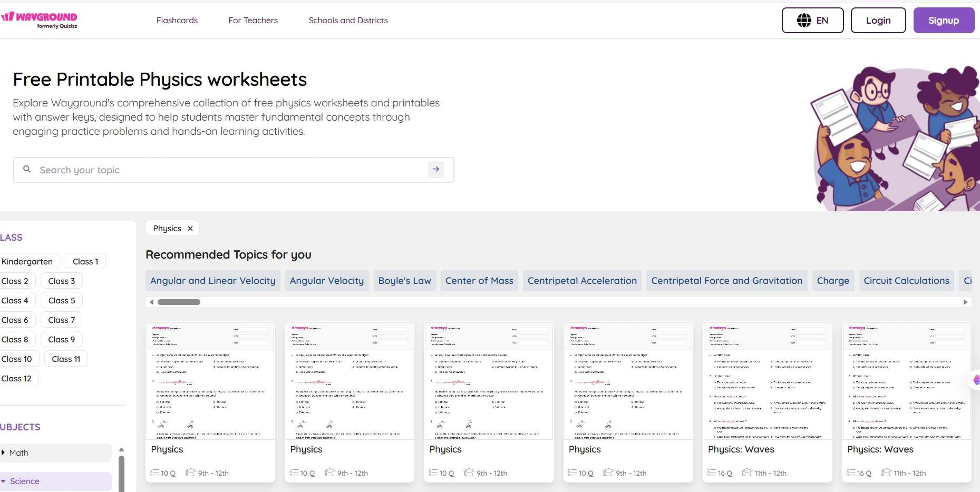Open the EN language selector globe icon
Screen dimensions: 980x492
coord(803,20)
